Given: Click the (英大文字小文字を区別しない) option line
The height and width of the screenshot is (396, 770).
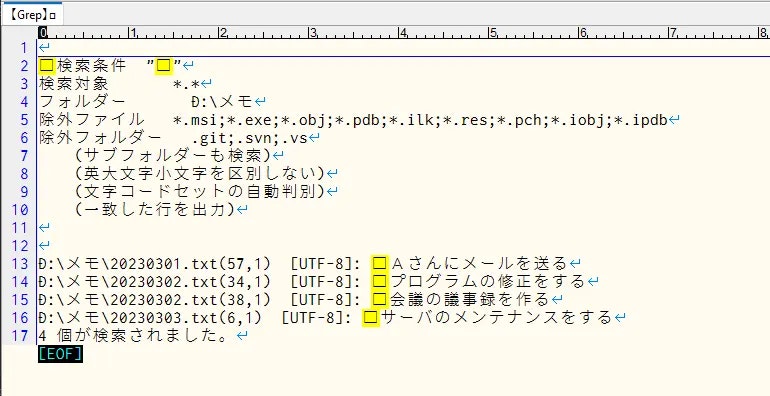Looking at the screenshot, I should pyautogui.click(x=200, y=173).
